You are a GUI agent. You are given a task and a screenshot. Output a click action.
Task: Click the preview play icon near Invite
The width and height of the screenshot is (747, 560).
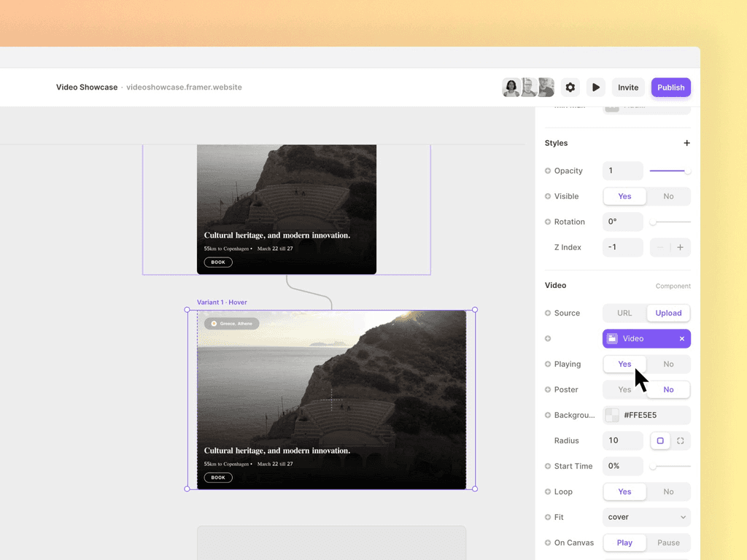(596, 87)
